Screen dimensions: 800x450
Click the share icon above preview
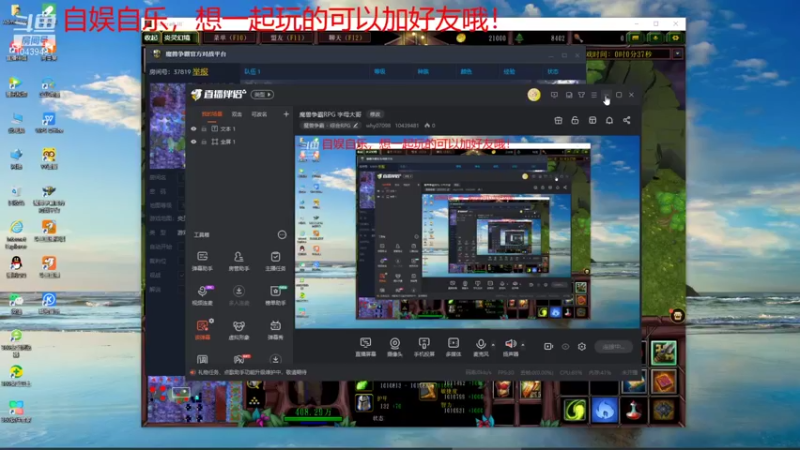coord(627,120)
